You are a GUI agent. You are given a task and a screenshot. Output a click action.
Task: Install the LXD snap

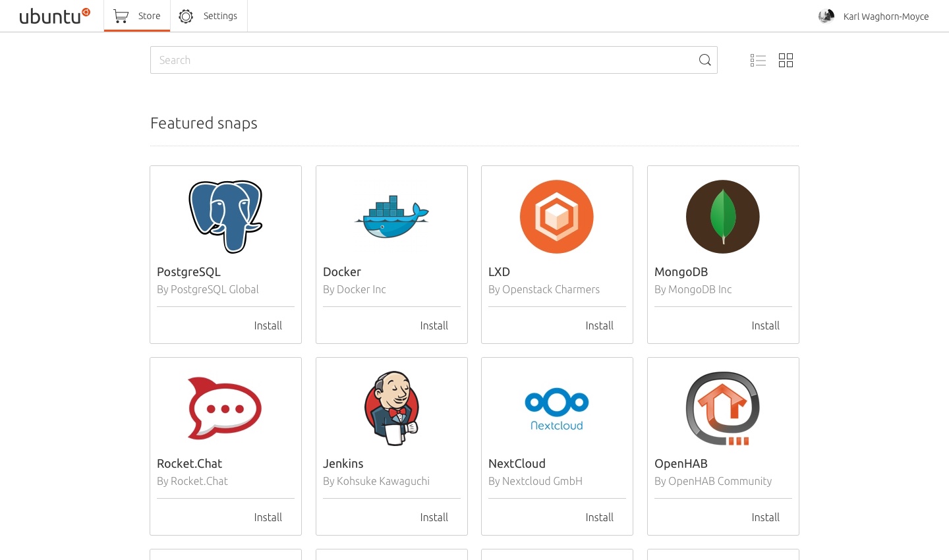pos(600,325)
